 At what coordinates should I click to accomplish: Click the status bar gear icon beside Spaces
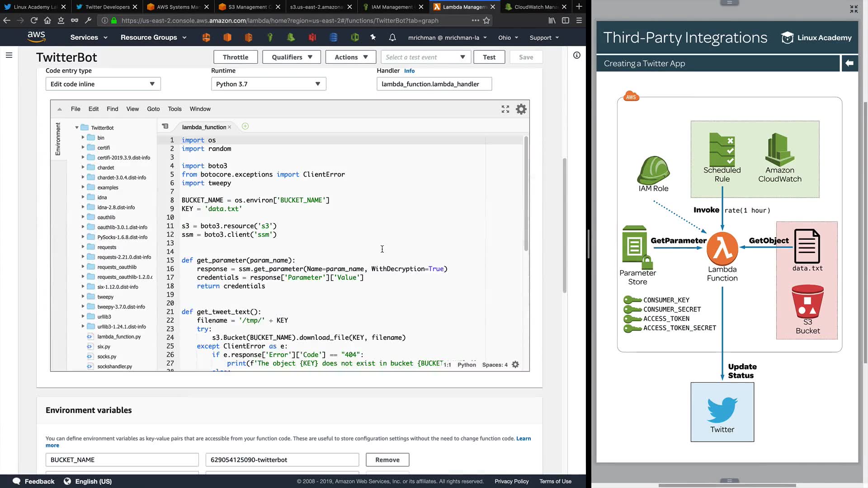point(515,365)
